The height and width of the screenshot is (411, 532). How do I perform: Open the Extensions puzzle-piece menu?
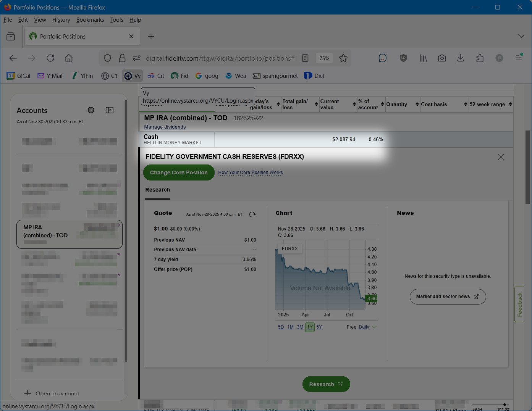[x=480, y=58]
